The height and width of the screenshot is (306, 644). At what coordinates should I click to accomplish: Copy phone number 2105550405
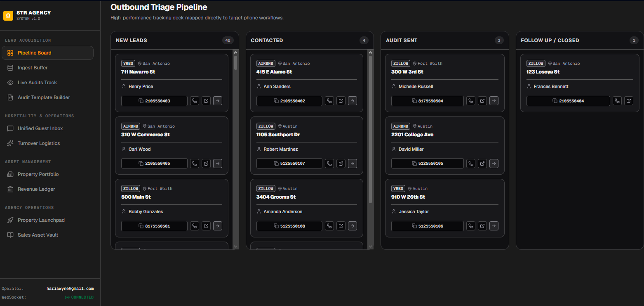(154, 164)
